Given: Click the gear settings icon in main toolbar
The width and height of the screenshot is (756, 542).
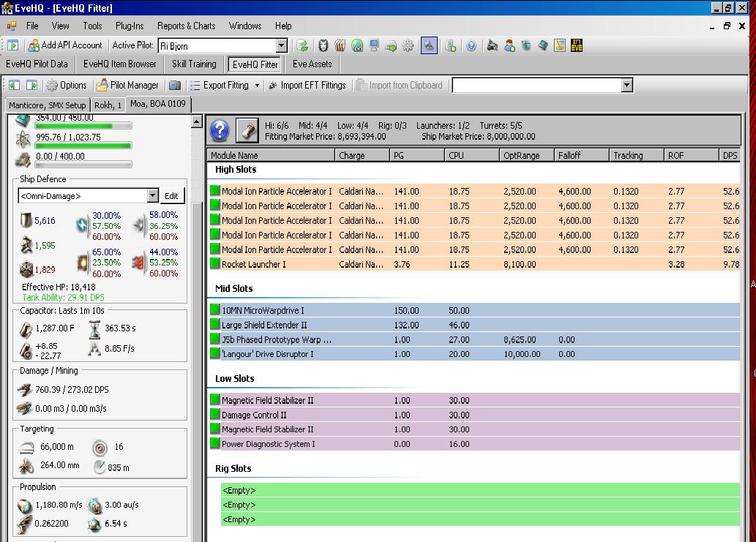Looking at the screenshot, I should pyautogui.click(x=408, y=45).
